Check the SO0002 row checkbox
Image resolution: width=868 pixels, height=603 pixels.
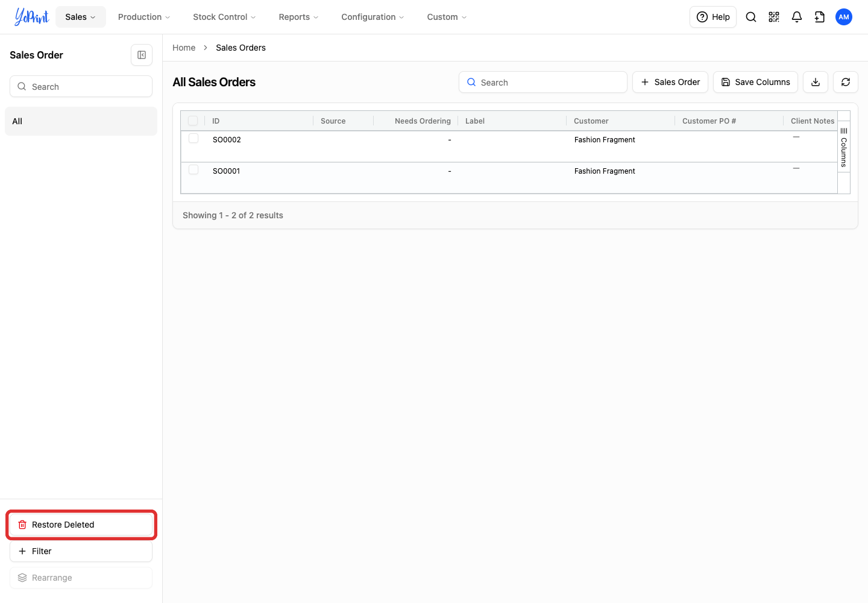tap(193, 139)
